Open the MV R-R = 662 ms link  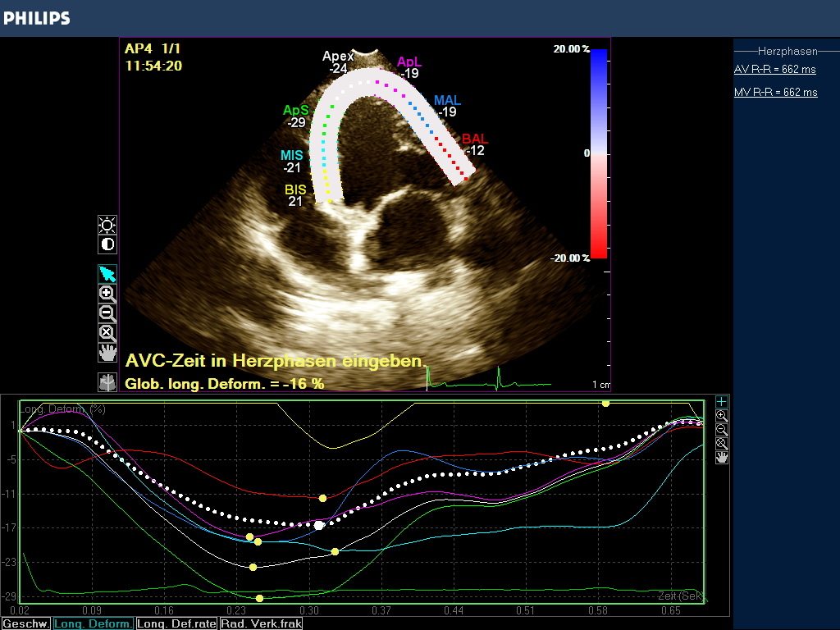pyautogui.click(x=775, y=93)
